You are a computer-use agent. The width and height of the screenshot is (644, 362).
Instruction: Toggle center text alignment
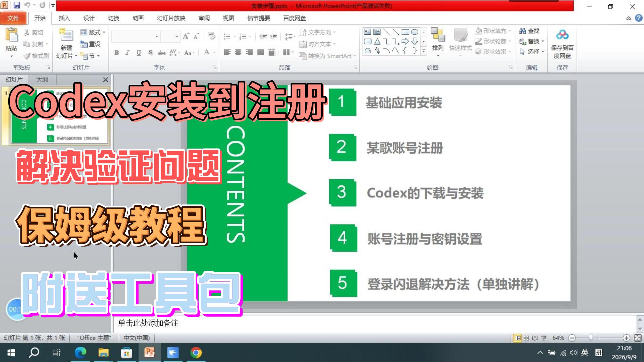(x=238, y=52)
